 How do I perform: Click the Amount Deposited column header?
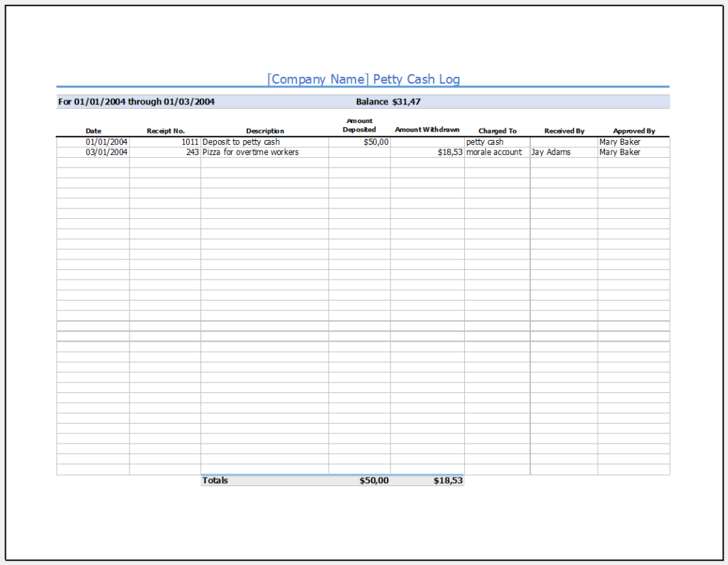click(359, 126)
